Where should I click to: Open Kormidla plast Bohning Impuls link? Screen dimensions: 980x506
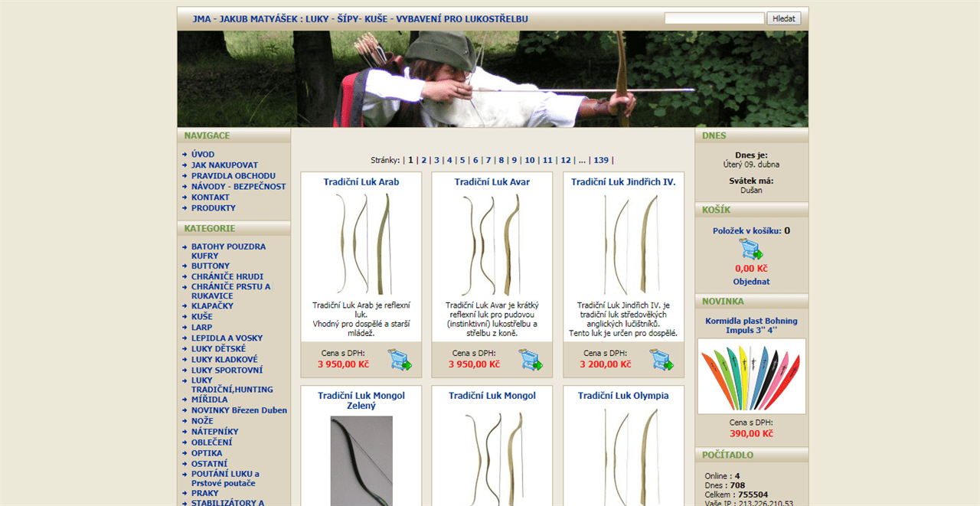coord(751,325)
